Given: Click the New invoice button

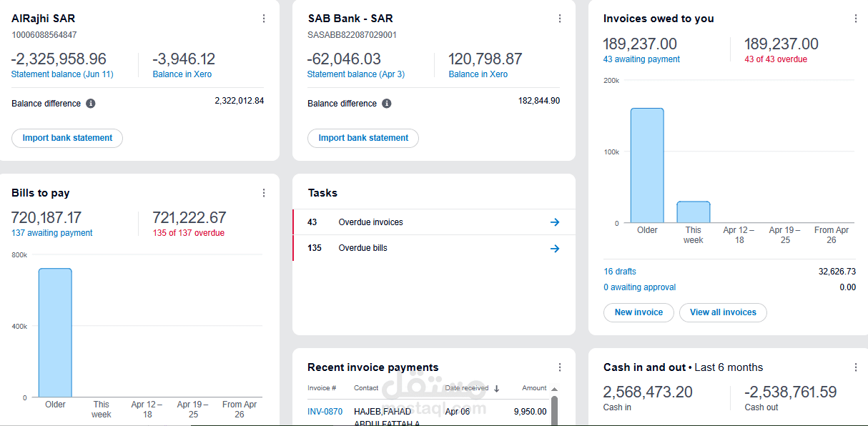Looking at the screenshot, I should click(638, 312).
